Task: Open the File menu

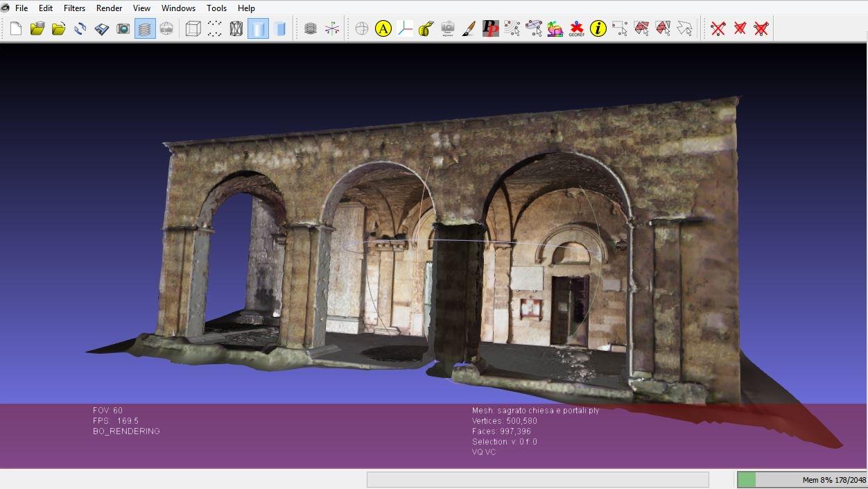Action: pos(21,8)
